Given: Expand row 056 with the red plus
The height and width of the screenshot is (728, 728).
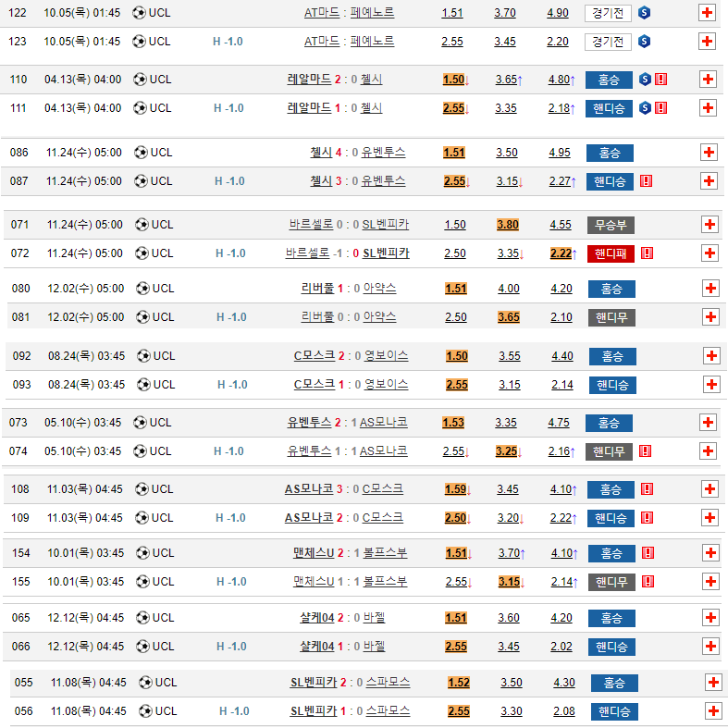Looking at the screenshot, I should [x=713, y=711].
